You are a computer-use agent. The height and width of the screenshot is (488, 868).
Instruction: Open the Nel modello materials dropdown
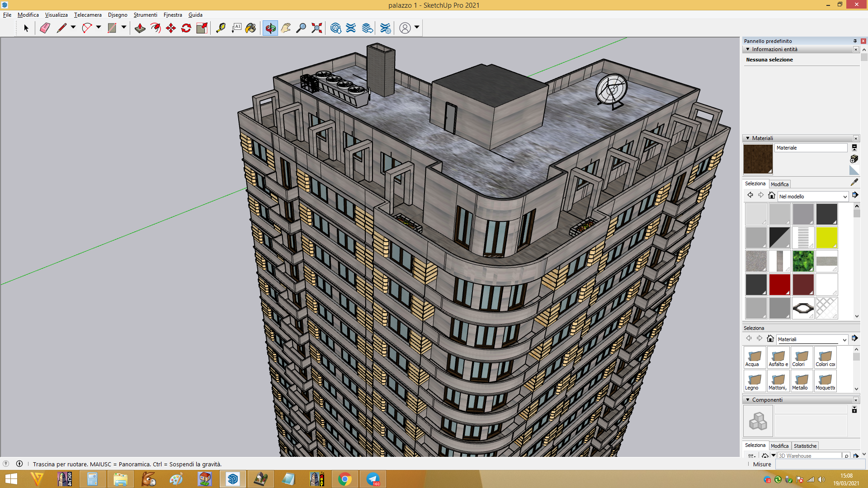(x=813, y=197)
